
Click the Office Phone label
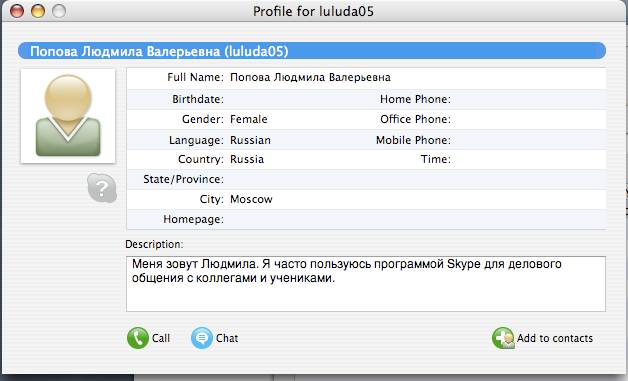(x=415, y=119)
